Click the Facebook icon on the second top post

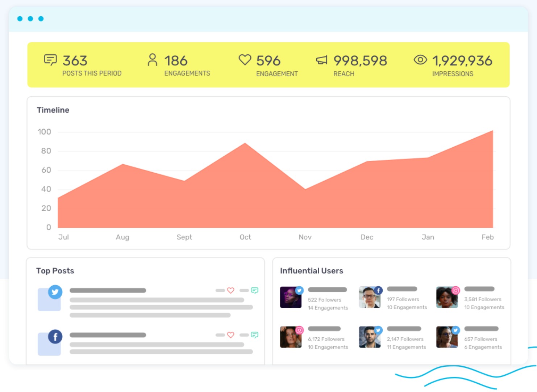coord(55,337)
